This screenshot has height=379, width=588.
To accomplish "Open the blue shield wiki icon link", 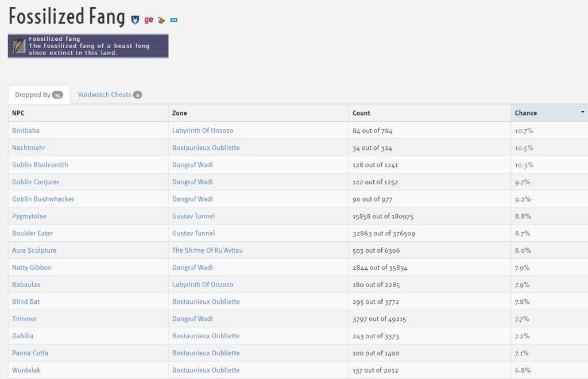I will (x=135, y=20).
